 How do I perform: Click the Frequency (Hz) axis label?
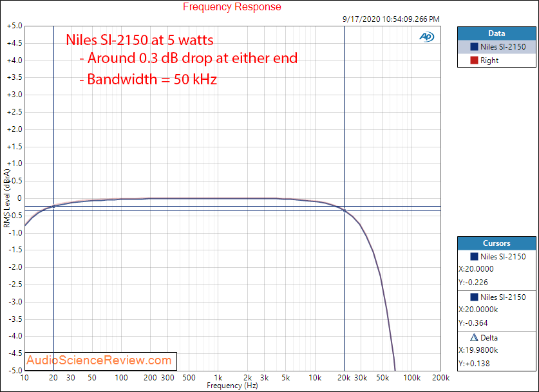pos(232,386)
